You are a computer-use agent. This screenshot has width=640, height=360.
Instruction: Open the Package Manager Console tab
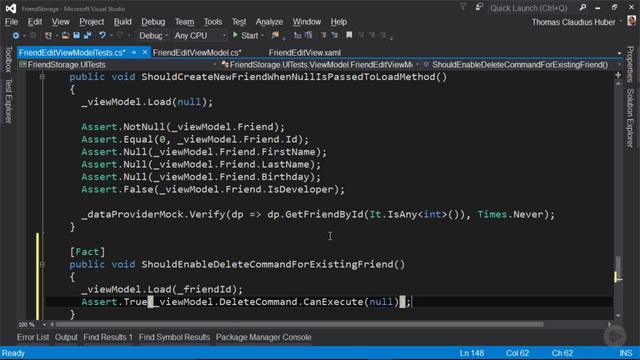(x=263, y=337)
